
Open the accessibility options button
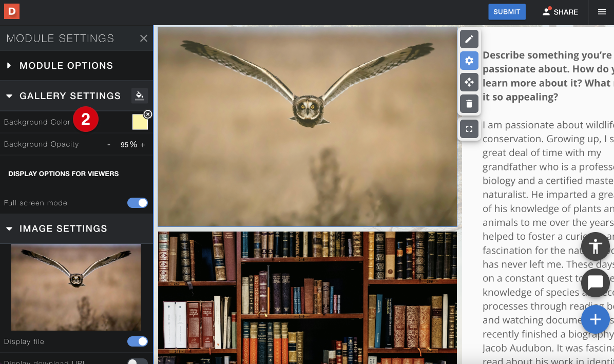(x=595, y=246)
